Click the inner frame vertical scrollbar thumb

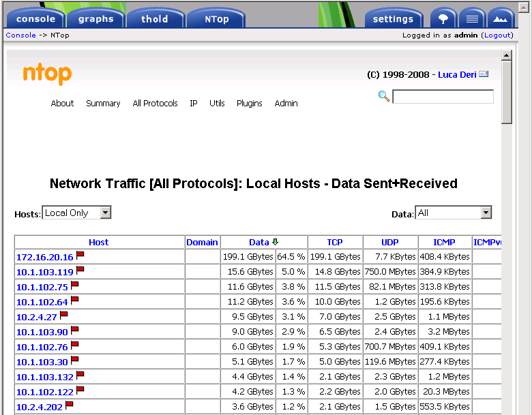[507, 92]
